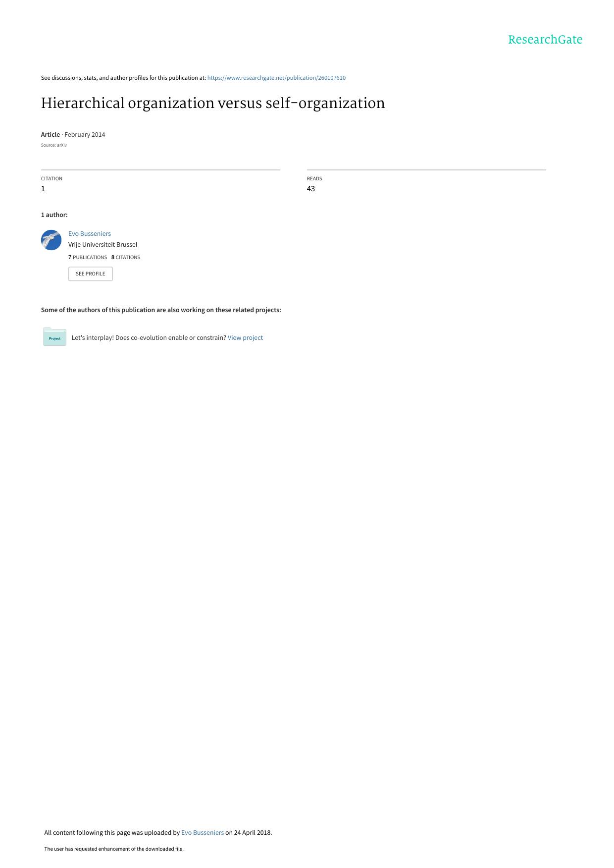This screenshot has width=614, height=868.
Task: Open the researchgate.net publication URL
Action: pyautogui.click(x=276, y=78)
